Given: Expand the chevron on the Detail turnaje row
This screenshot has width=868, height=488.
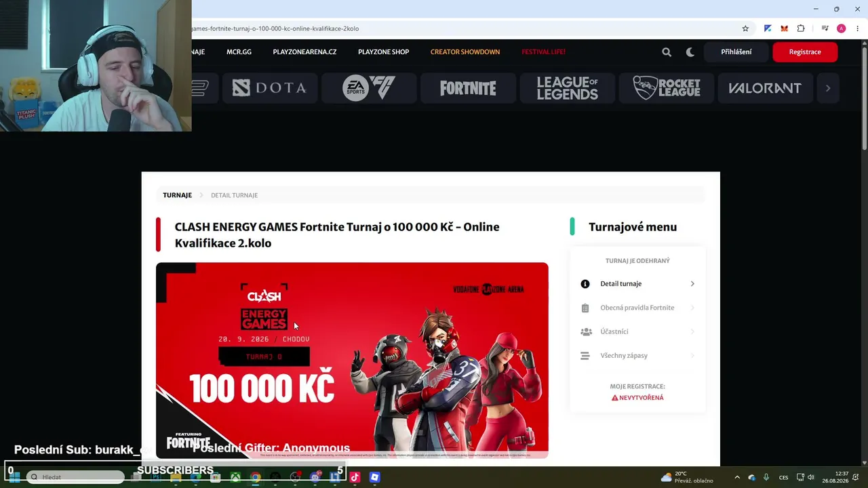Looking at the screenshot, I should 692,284.
